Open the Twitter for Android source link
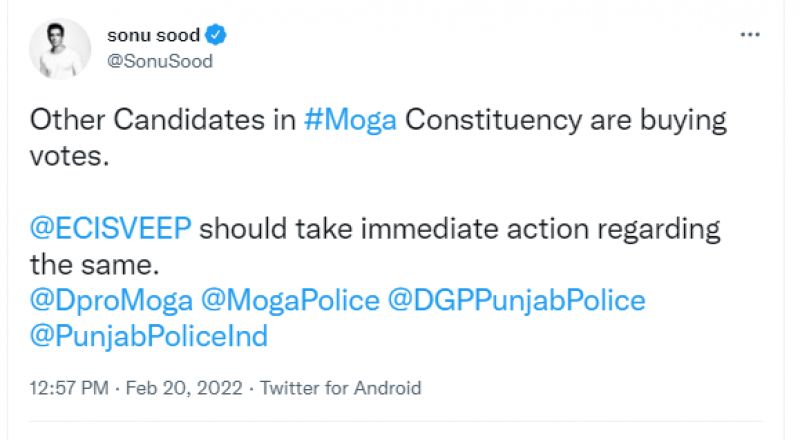 341,388
